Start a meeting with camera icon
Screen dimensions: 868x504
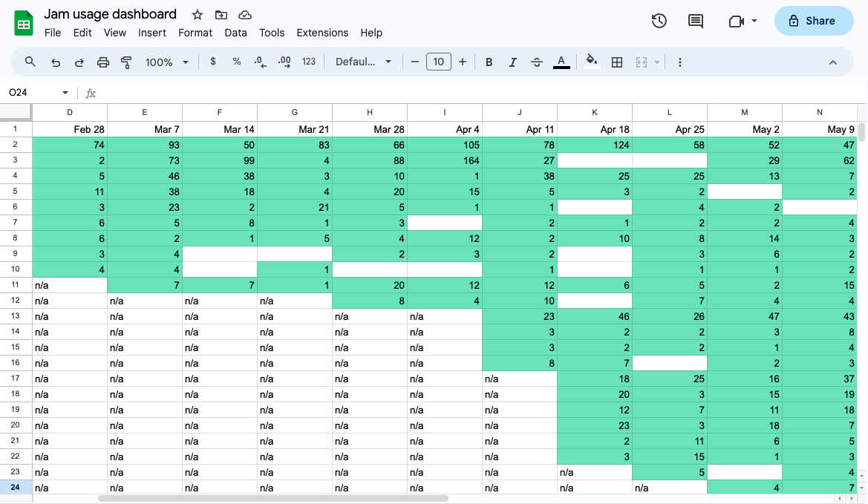737,21
